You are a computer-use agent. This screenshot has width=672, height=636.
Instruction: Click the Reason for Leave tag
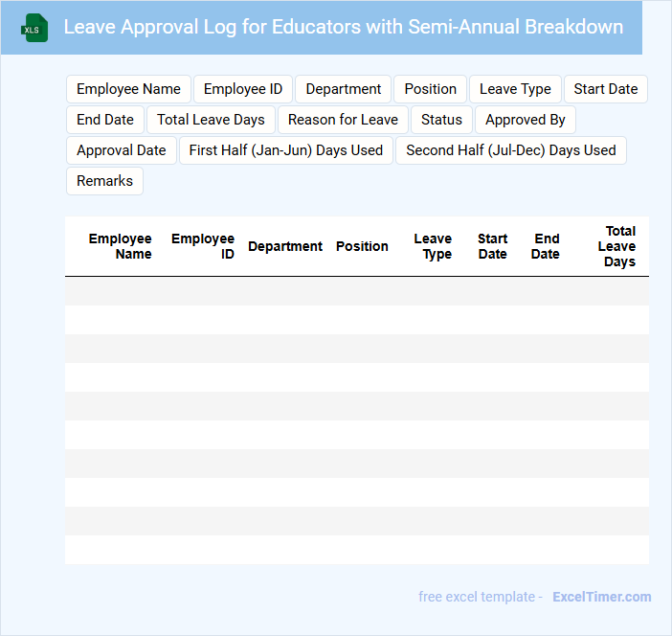[343, 120]
